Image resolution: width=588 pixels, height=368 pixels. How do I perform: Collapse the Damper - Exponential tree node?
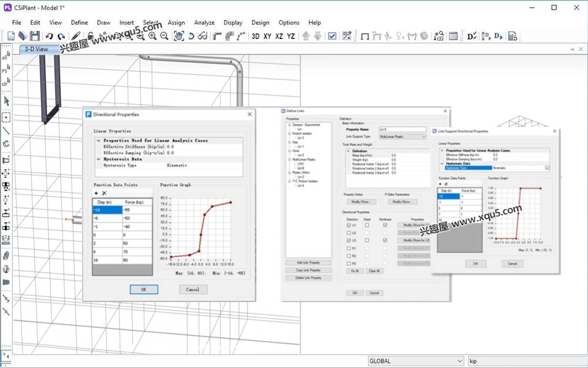[289, 125]
